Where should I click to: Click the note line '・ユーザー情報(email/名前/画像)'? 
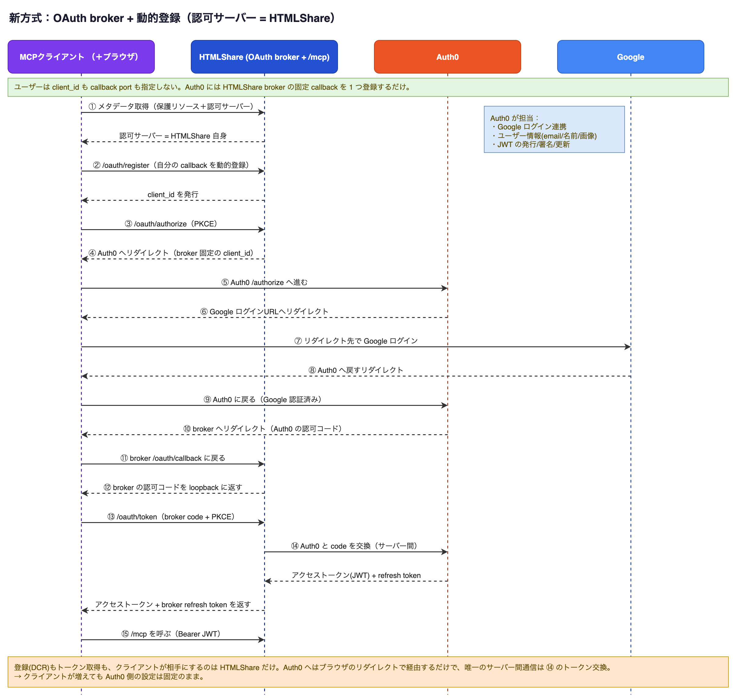pos(544,136)
